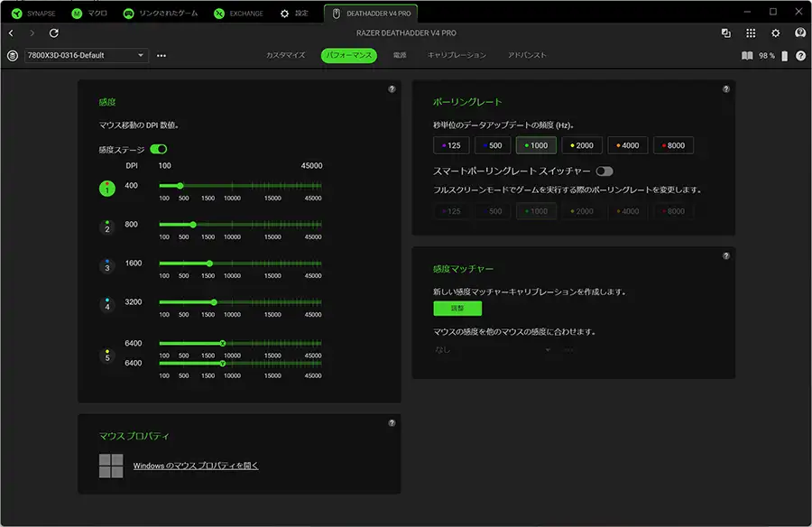This screenshot has width=812, height=527.
Task: Click the help icon in 感度 panel
Action: [392, 89]
